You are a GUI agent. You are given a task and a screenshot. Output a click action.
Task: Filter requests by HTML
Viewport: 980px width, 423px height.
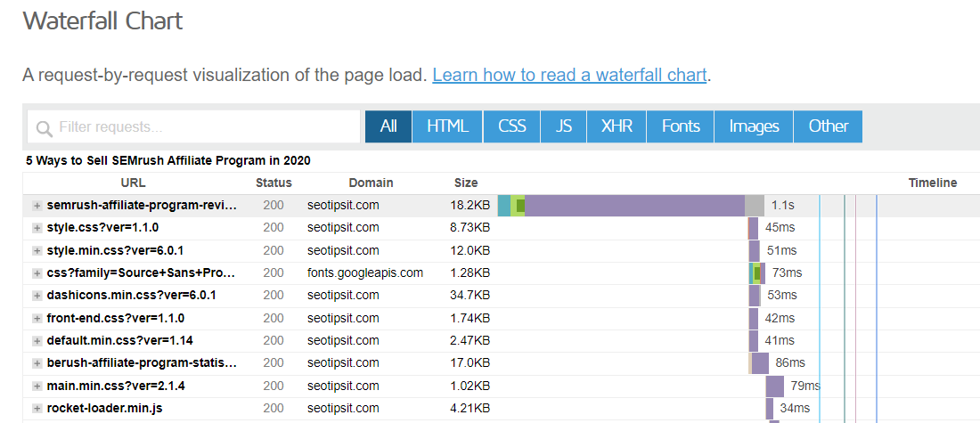(447, 126)
